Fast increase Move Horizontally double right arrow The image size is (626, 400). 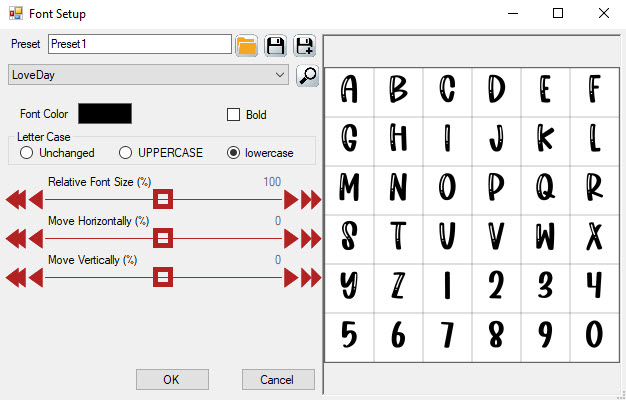pyautogui.click(x=311, y=239)
